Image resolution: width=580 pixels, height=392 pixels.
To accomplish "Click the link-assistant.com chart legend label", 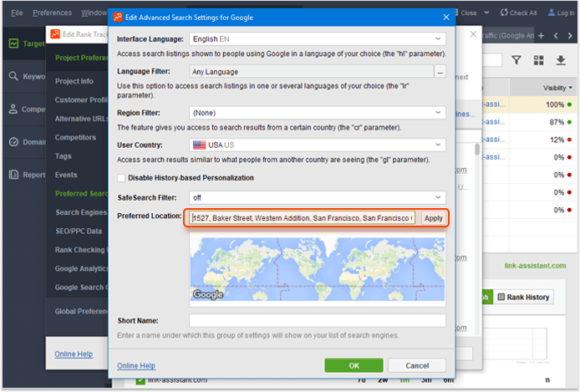I will coord(535,266).
